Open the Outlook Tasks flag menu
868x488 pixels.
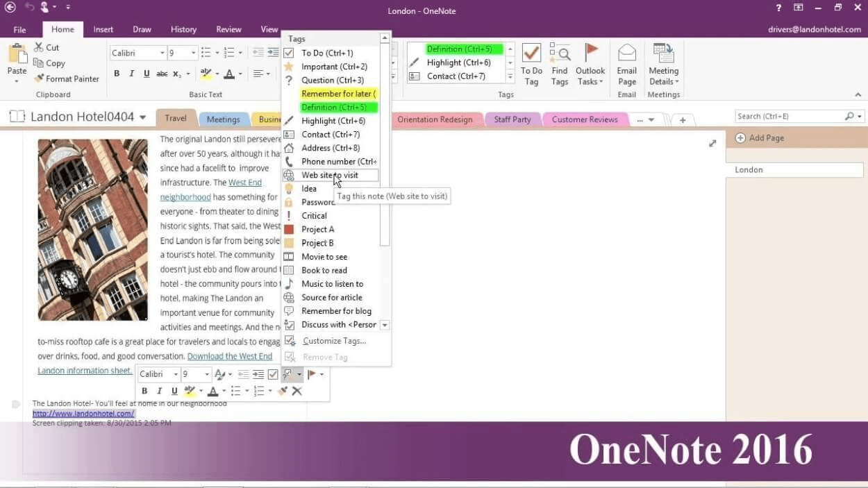tap(590, 65)
